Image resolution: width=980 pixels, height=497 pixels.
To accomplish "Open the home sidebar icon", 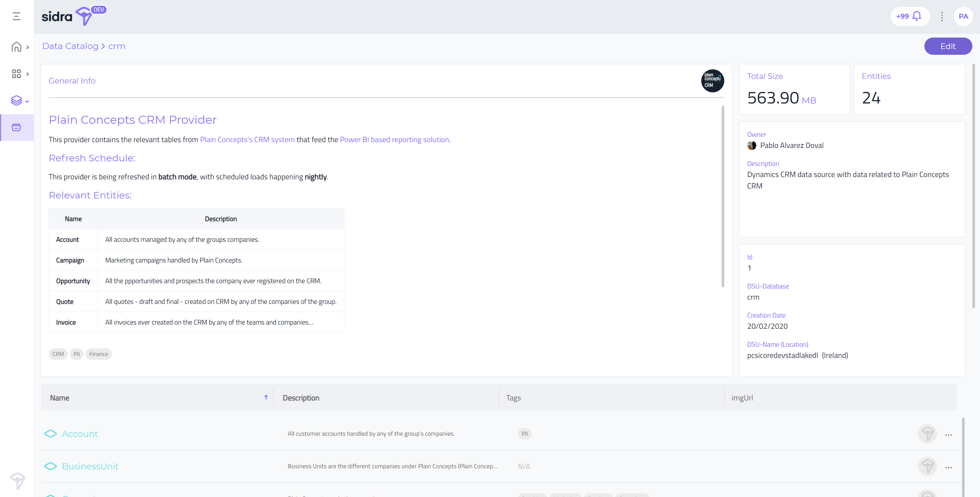I will coord(16,47).
